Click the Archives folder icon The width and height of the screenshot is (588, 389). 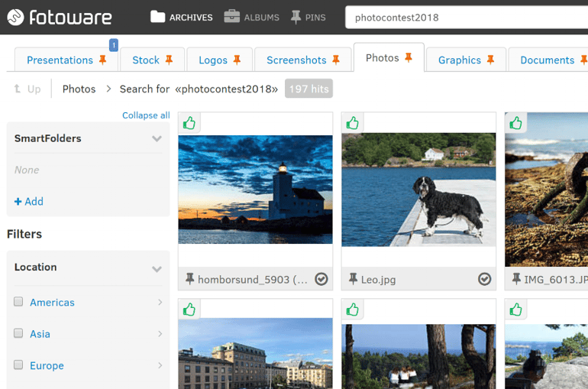click(157, 17)
